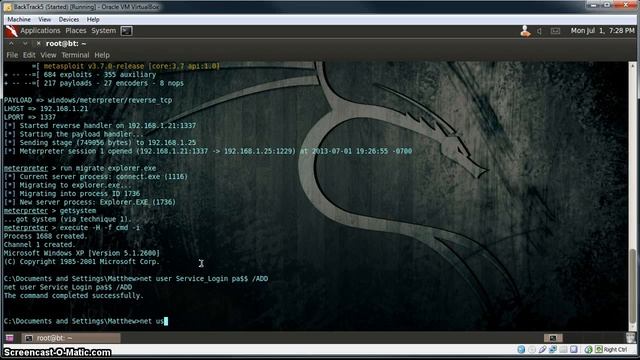Click VirtualBox optical disc indicator
The image size is (640, 360).
pos(532,349)
